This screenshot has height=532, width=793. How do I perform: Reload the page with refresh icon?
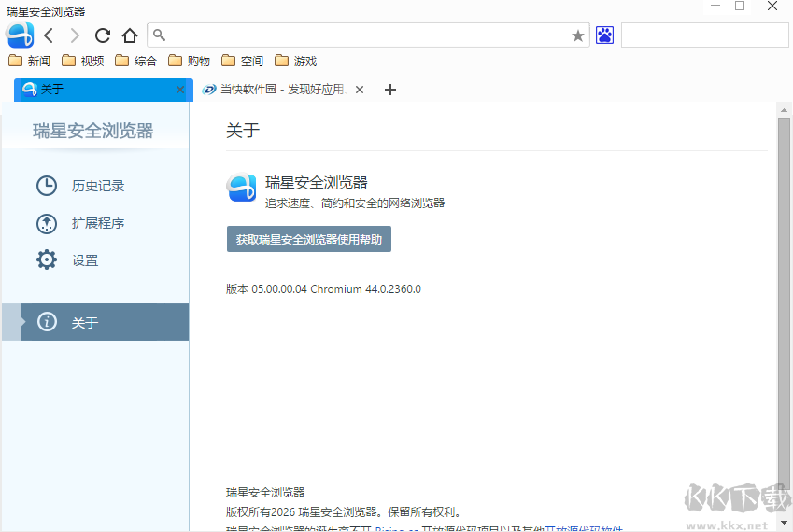[x=103, y=35]
